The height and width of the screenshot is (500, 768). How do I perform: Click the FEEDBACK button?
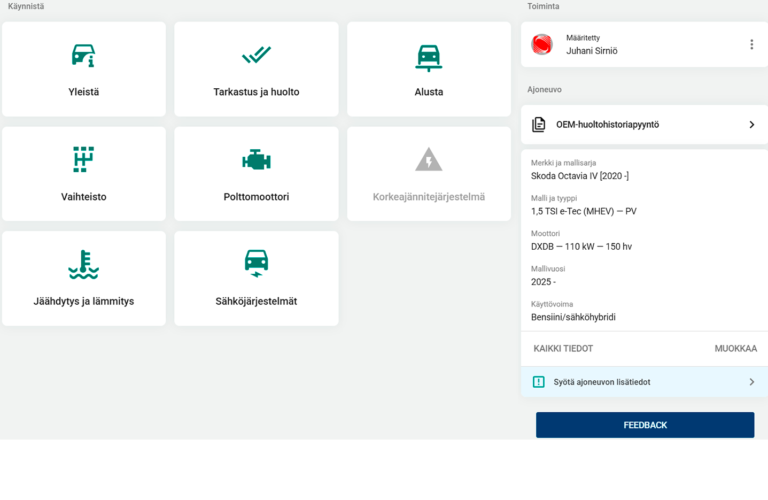[x=645, y=425]
